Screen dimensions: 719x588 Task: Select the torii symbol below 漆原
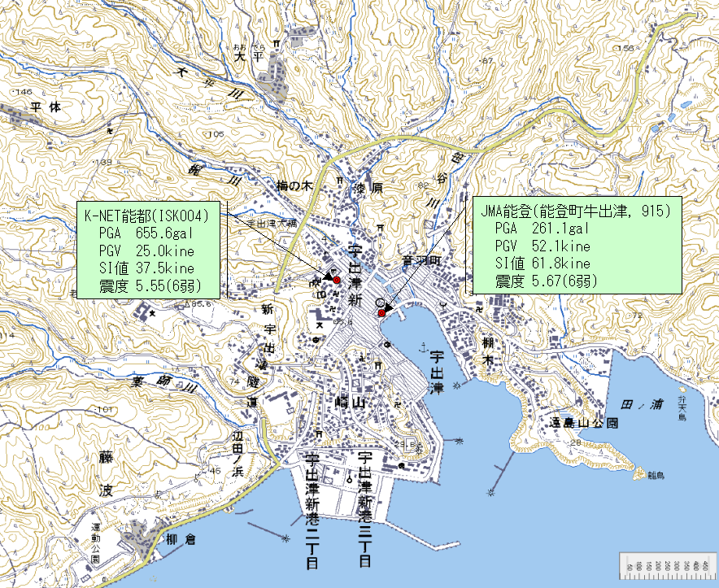coord(380,227)
